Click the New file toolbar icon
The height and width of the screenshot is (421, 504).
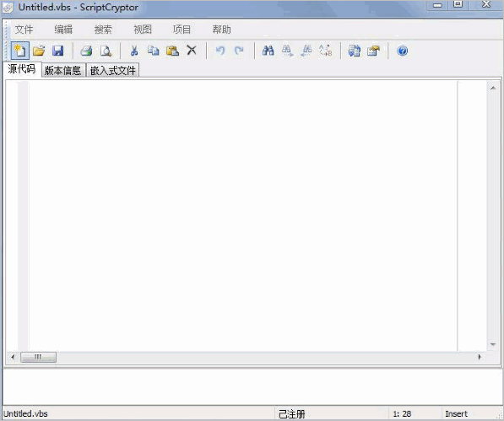pos(20,51)
